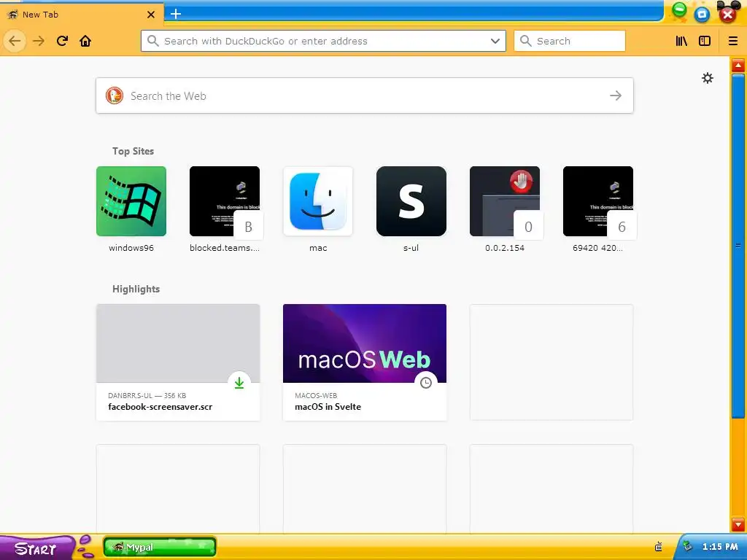Go forward using the forward arrow
The height and width of the screenshot is (560, 747).
coord(39,41)
